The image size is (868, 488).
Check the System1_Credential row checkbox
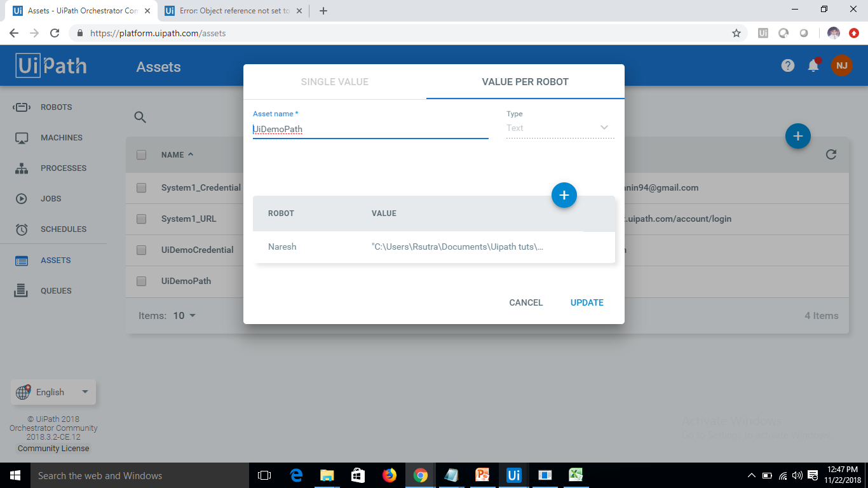(141, 187)
